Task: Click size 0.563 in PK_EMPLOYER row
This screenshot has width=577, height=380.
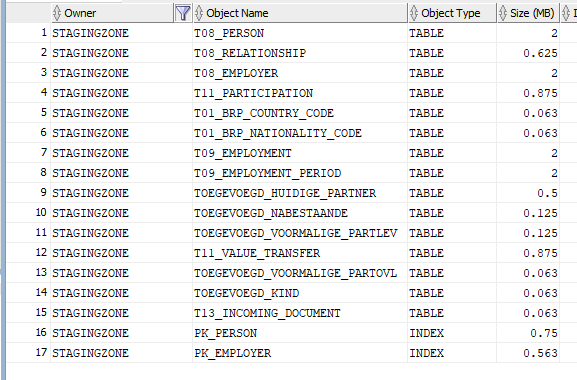Action: [x=528, y=353]
